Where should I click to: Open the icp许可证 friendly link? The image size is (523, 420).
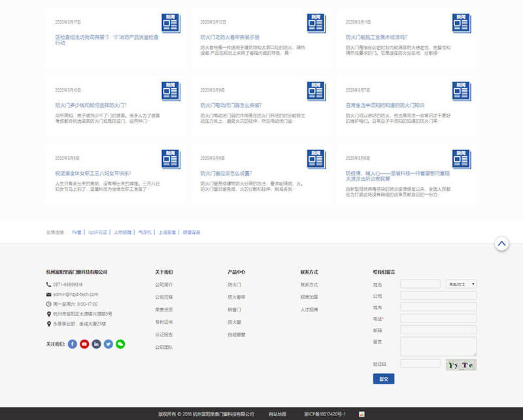click(x=97, y=233)
